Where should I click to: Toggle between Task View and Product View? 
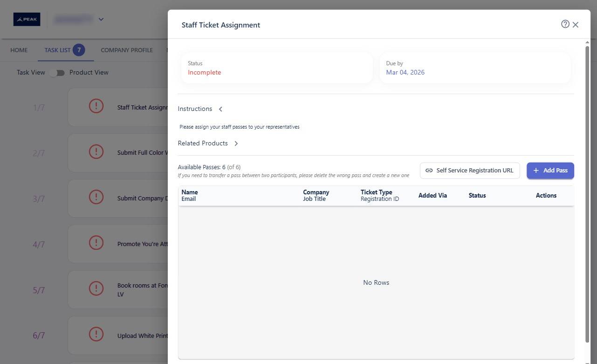click(57, 73)
